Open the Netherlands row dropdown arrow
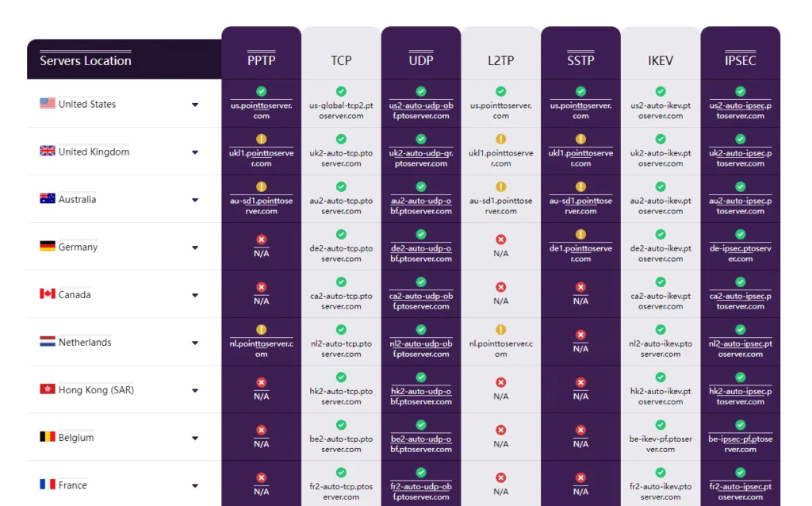The height and width of the screenshot is (506, 812). pyautogui.click(x=195, y=343)
